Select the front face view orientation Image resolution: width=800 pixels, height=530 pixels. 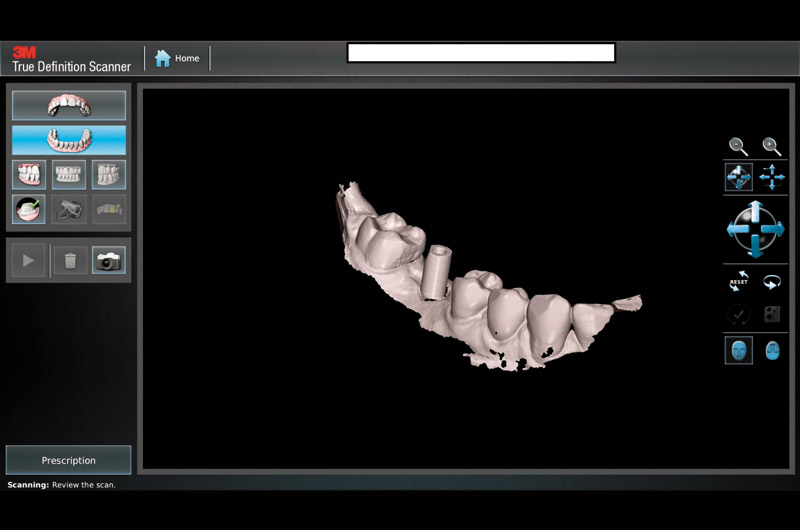pos(738,350)
